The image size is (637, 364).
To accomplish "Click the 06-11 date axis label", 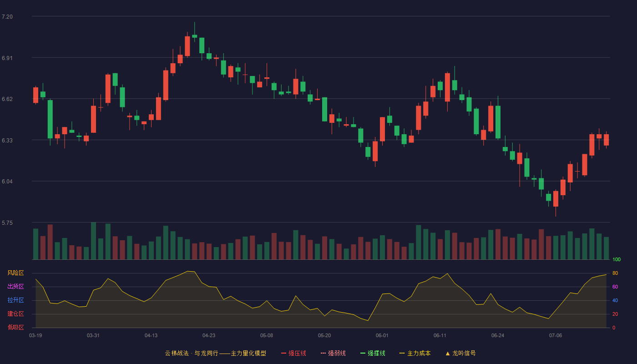I will (x=440, y=335).
